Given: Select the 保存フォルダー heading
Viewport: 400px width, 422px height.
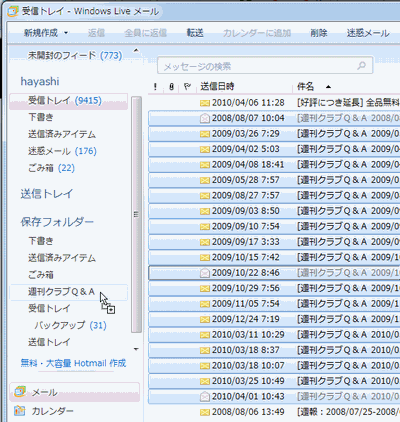Looking at the screenshot, I should tap(57, 222).
